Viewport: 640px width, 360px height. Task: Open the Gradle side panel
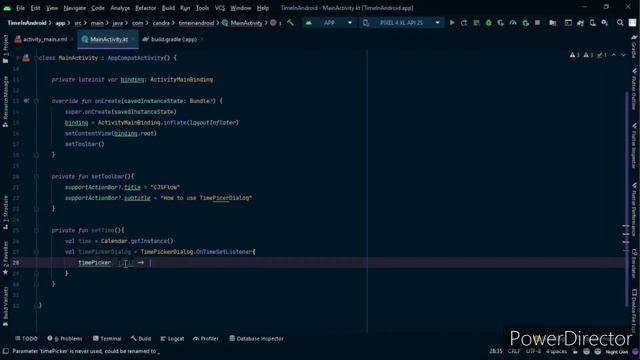click(x=634, y=47)
